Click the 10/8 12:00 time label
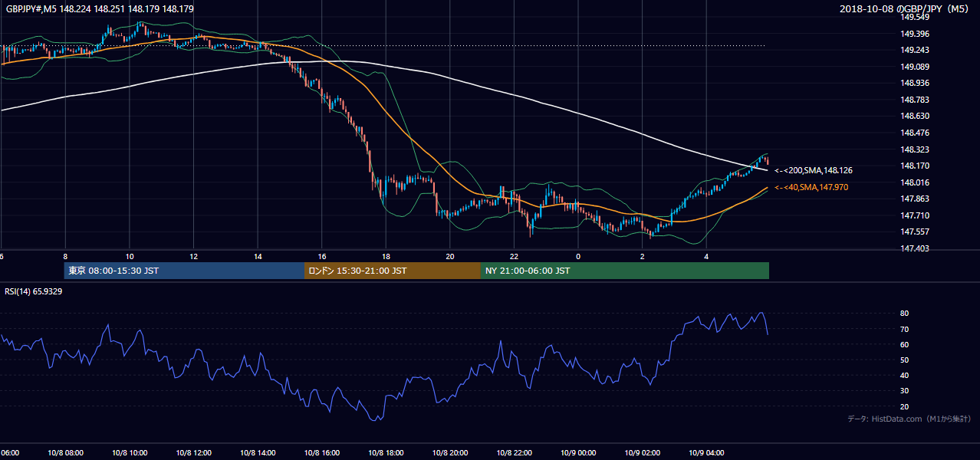Screen dimensions: 980x460 pyautogui.click(x=193, y=453)
